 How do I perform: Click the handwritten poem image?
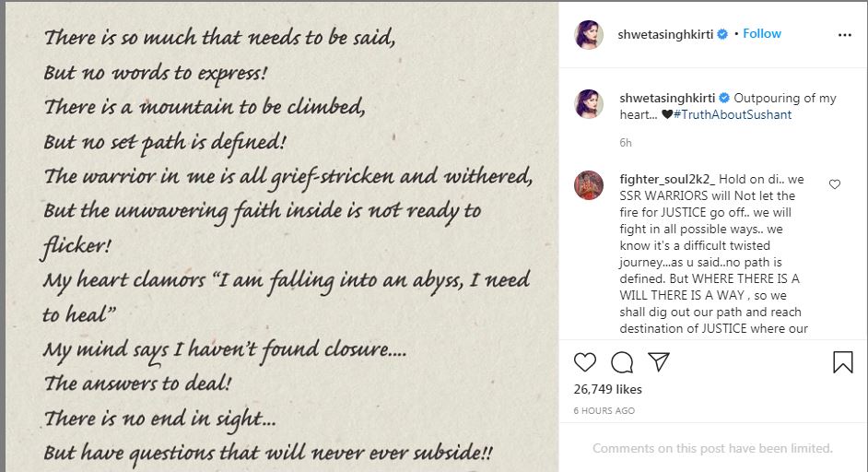pos(282,237)
